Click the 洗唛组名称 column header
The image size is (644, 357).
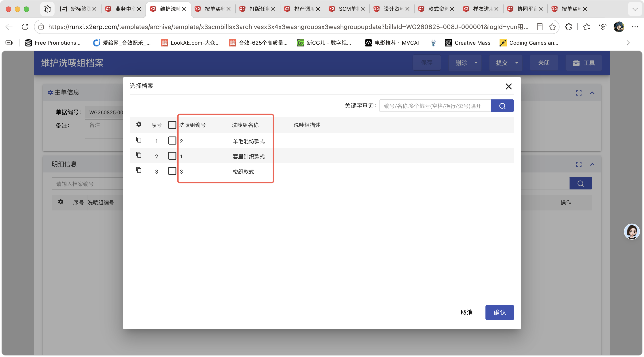coord(245,125)
